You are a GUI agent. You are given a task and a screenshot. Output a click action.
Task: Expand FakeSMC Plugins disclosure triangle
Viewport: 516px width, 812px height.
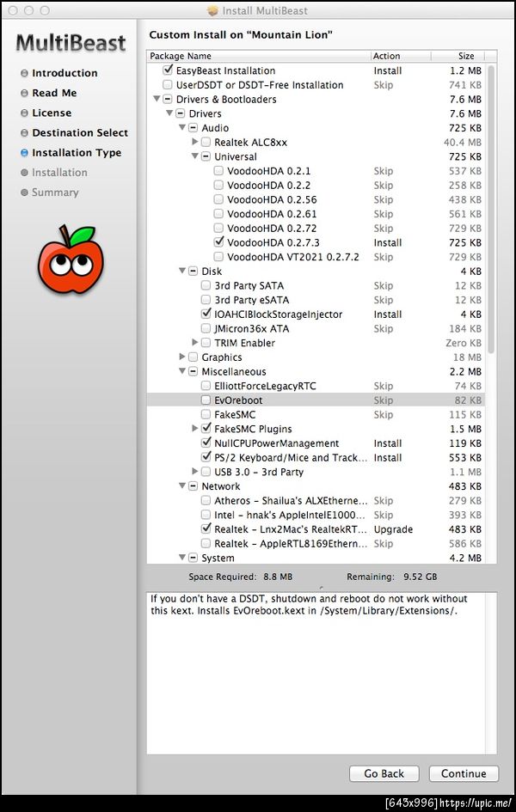[x=195, y=428]
